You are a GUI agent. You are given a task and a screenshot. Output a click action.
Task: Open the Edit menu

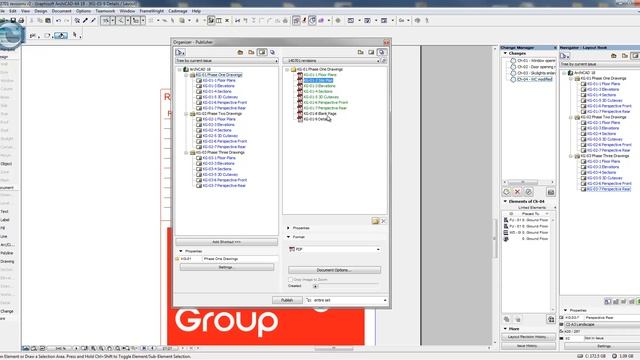click(13, 11)
